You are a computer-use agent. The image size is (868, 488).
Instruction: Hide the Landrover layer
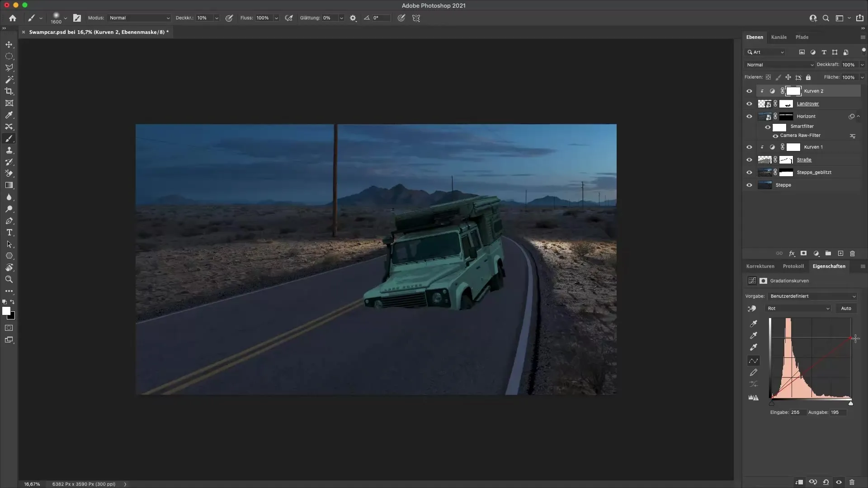pyautogui.click(x=749, y=104)
